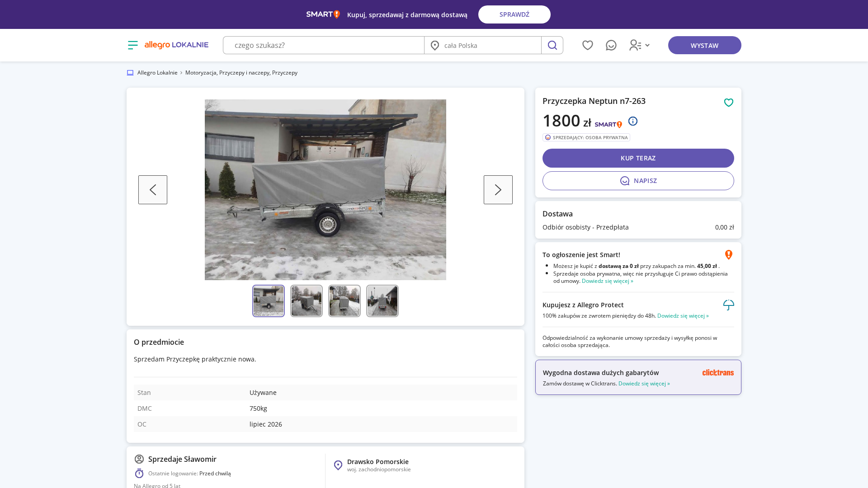
Task: Click the location pin icon
Action: 434,45
